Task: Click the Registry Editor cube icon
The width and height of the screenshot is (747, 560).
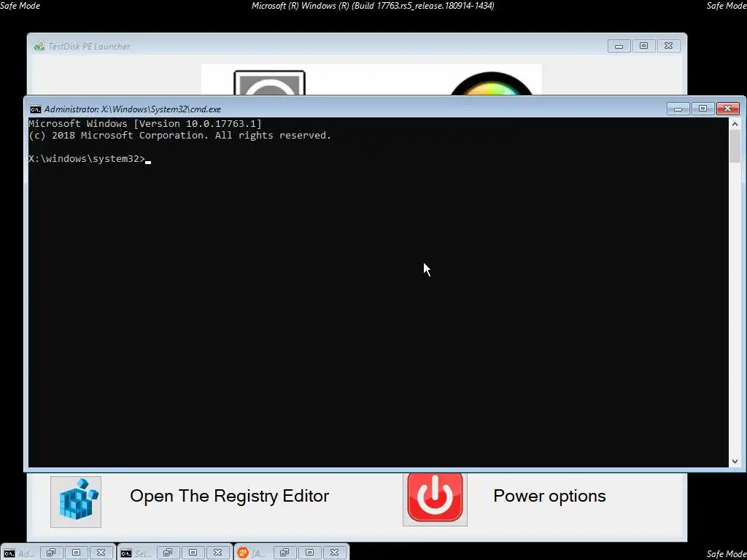Action: coord(76,502)
